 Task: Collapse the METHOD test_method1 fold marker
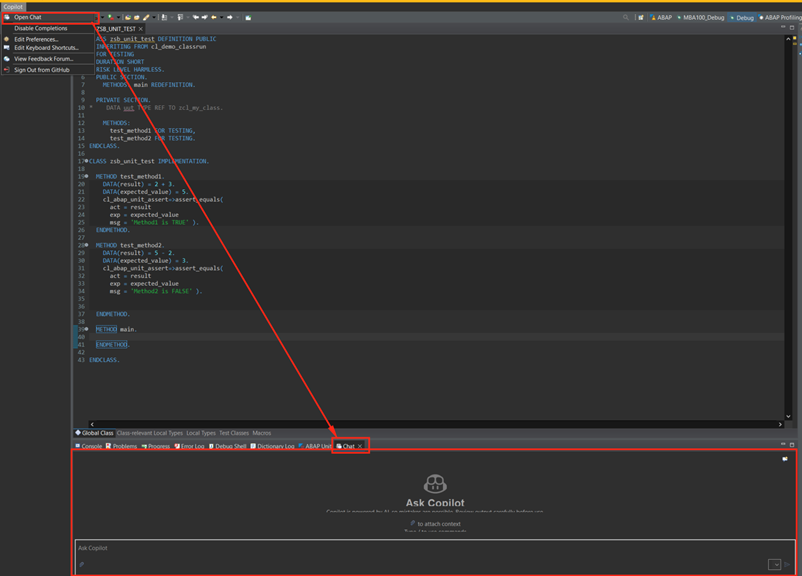coord(86,176)
